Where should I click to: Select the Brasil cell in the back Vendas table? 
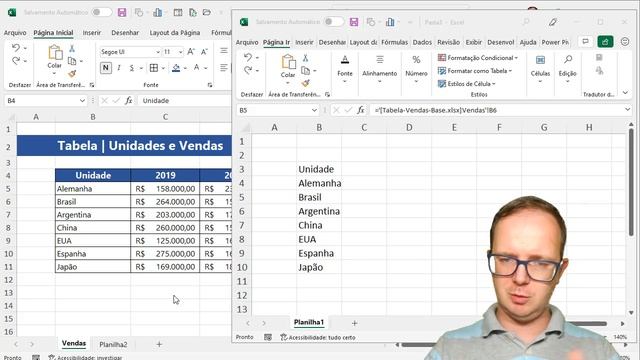click(x=93, y=202)
